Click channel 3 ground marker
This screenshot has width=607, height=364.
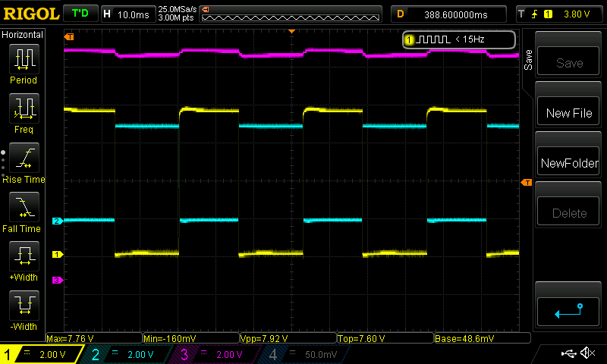point(58,280)
